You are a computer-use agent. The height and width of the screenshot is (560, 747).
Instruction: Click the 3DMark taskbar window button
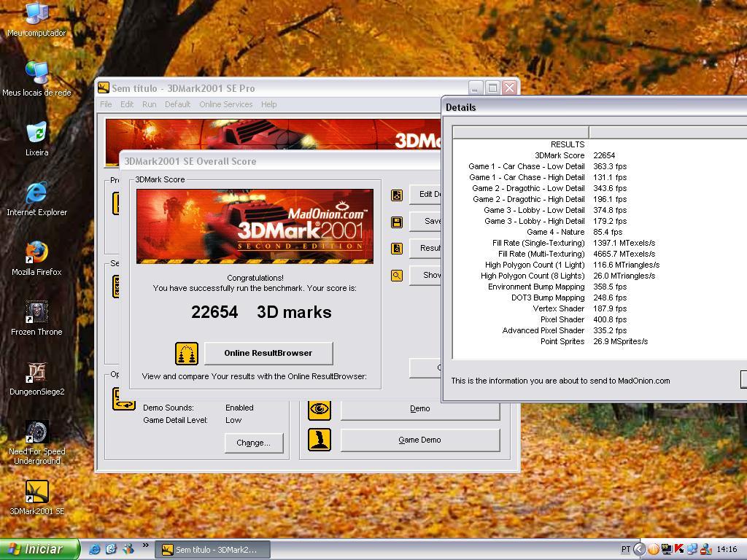tap(212, 550)
